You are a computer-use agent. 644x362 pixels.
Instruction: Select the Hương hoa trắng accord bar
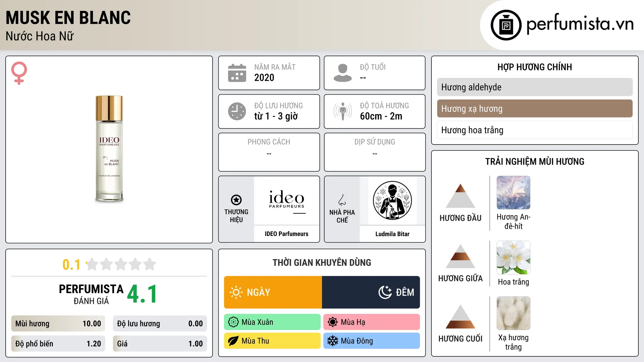[535, 130]
